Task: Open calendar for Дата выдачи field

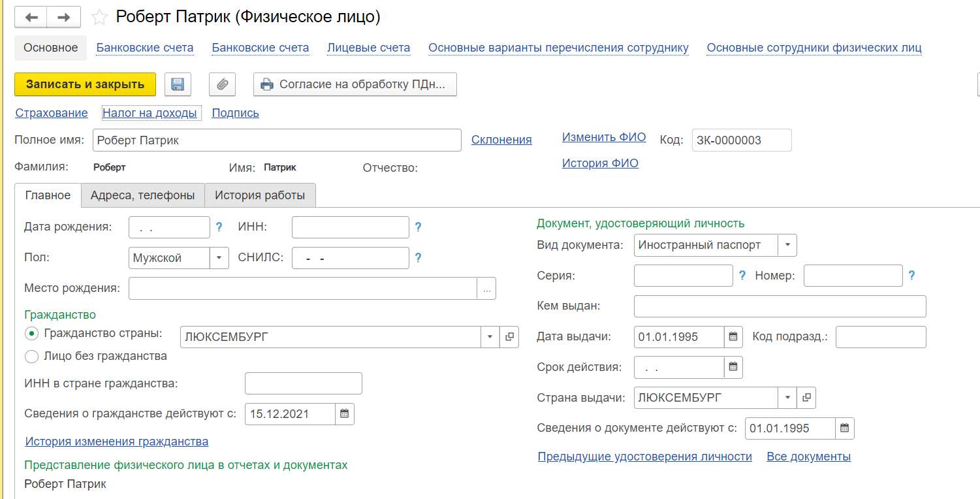Action: click(733, 337)
